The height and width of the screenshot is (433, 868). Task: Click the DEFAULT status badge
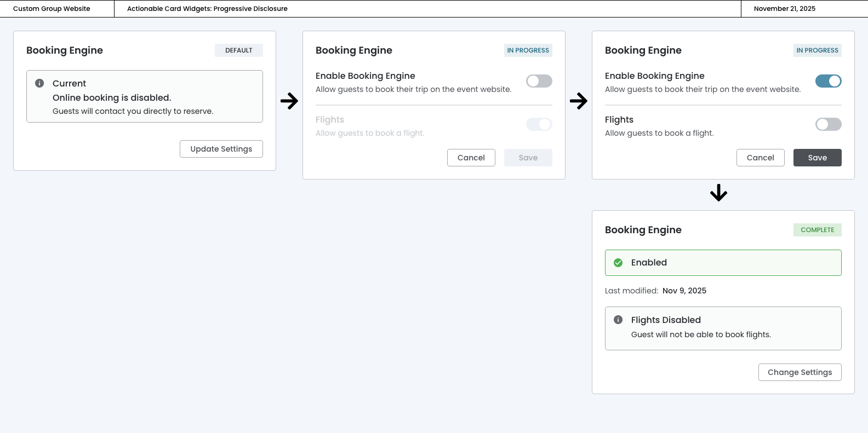(x=239, y=50)
